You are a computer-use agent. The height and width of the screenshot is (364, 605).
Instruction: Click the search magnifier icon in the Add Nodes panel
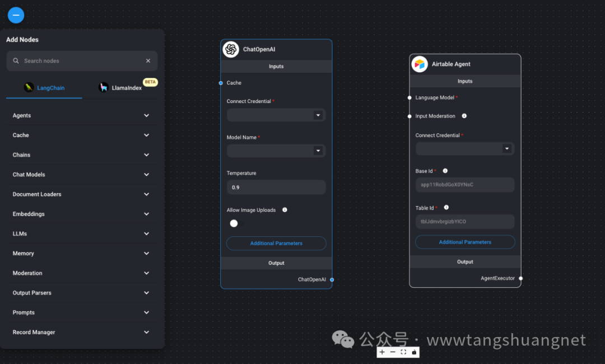pyautogui.click(x=16, y=61)
